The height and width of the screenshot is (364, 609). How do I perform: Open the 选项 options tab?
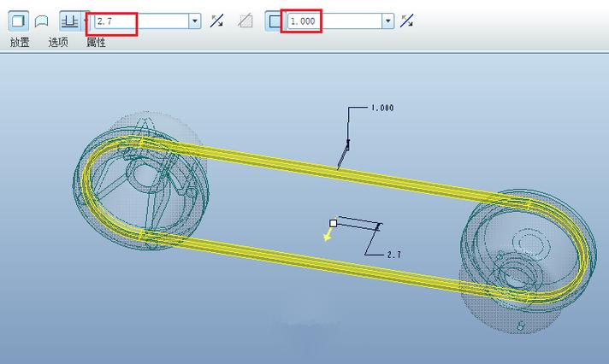point(58,42)
